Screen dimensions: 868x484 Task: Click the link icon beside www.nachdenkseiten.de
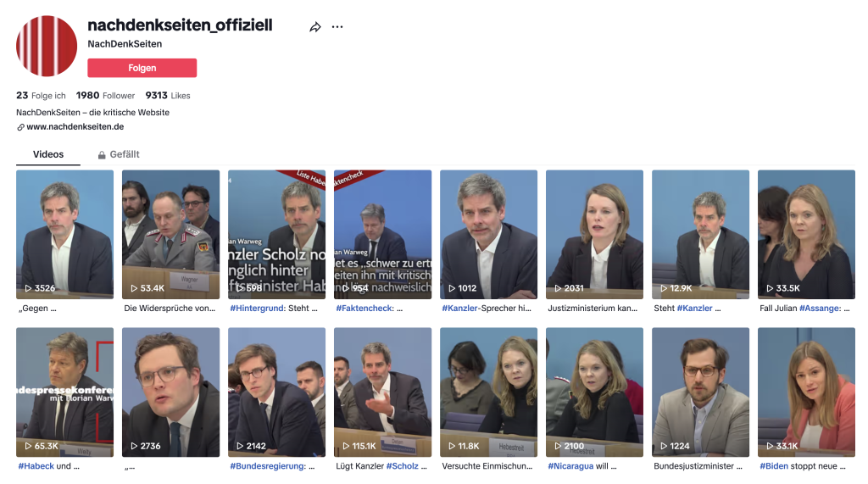point(20,127)
